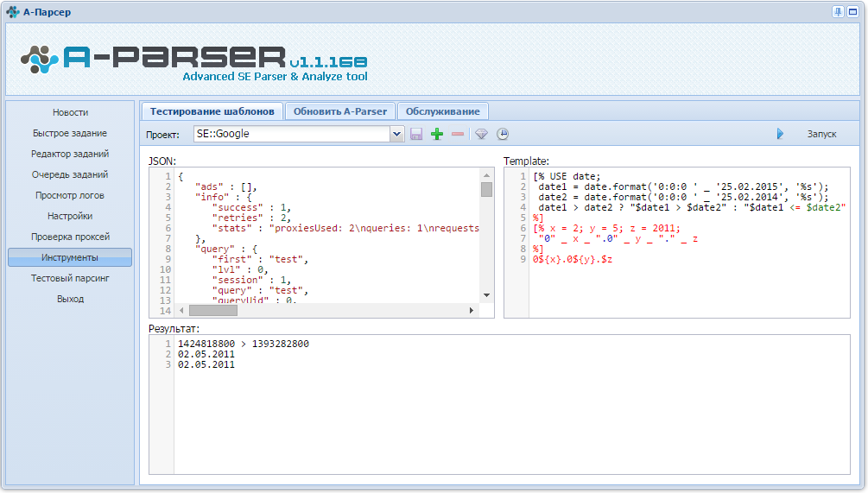Click the "first" : "test" line in JSON
The height and width of the screenshot is (493, 868).
point(260,259)
